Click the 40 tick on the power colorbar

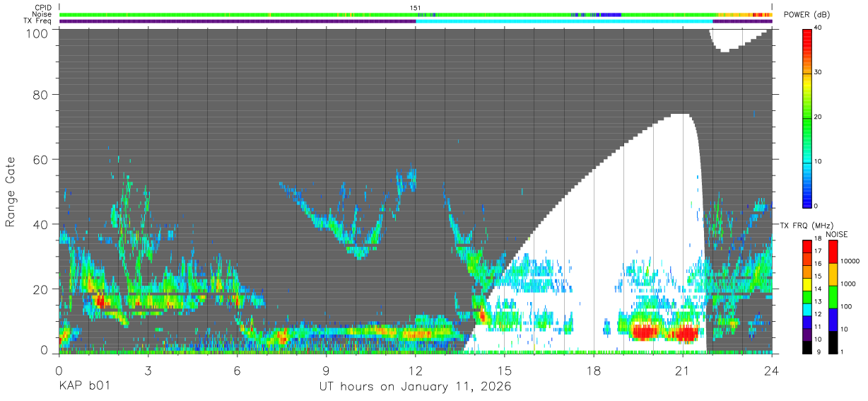tap(819, 28)
